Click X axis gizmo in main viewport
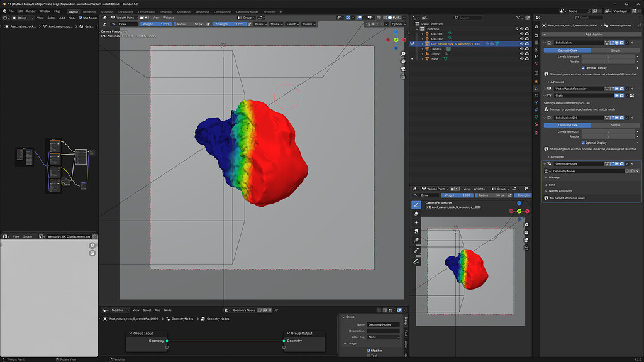The image size is (644, 362). (x=404, y=40)
